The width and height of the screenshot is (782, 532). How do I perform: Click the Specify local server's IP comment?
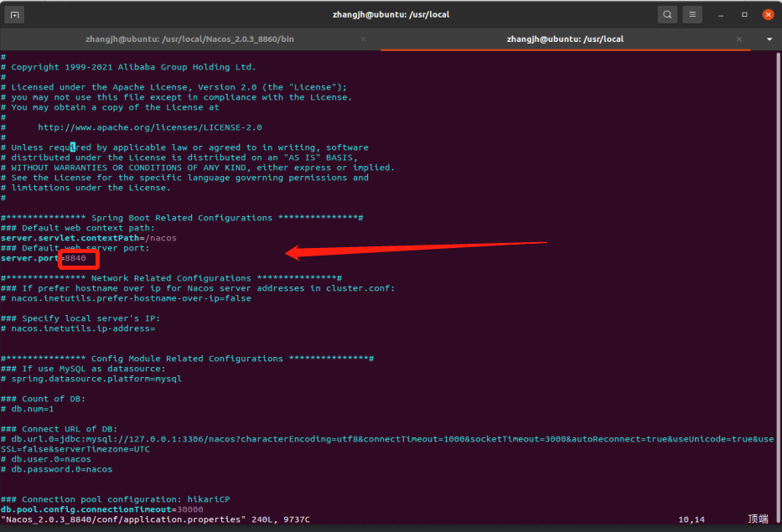pyautogui.click(x=80, y=318)
